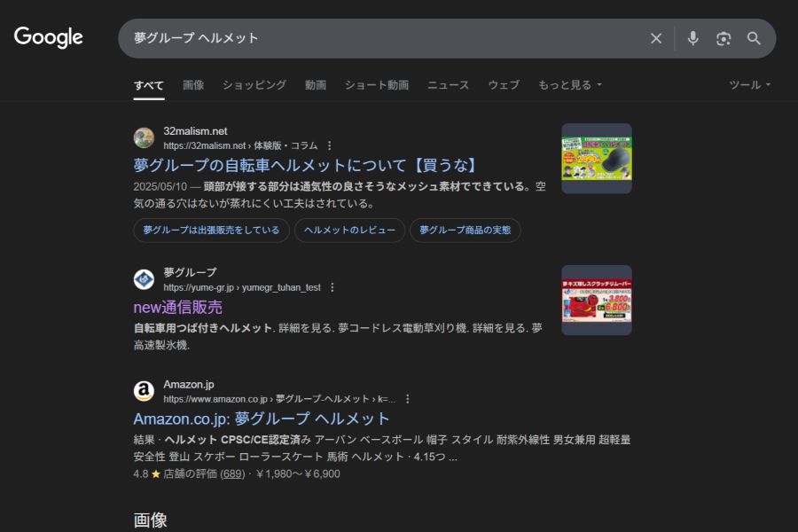The height and width of the screenshot is (532, 798).
Task: Start voice search with the microphone icon
Action: click(x=692, y=38)
